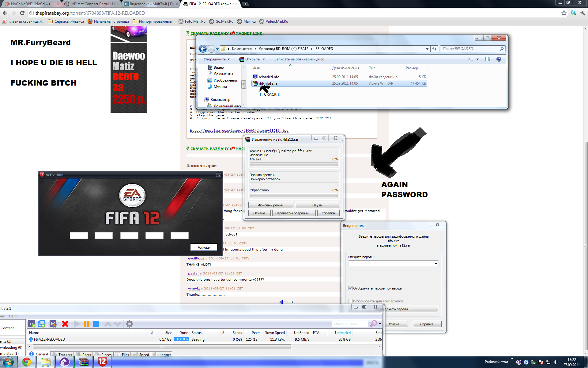Click the torrent list horizontal scrollbar
588x368 pixels.
pyautogui.click(x=162, y=347)
